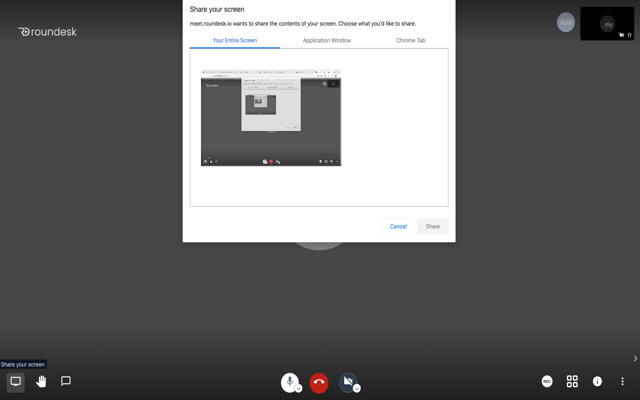Viewport: 640px width, 400px height.
Task: Open the chat panel icon
Action: click(x=66, y=381)
